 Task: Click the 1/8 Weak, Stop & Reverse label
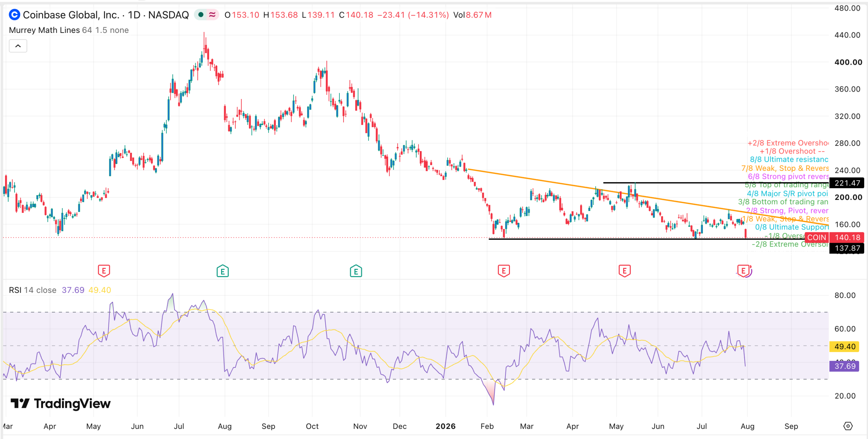785,219
